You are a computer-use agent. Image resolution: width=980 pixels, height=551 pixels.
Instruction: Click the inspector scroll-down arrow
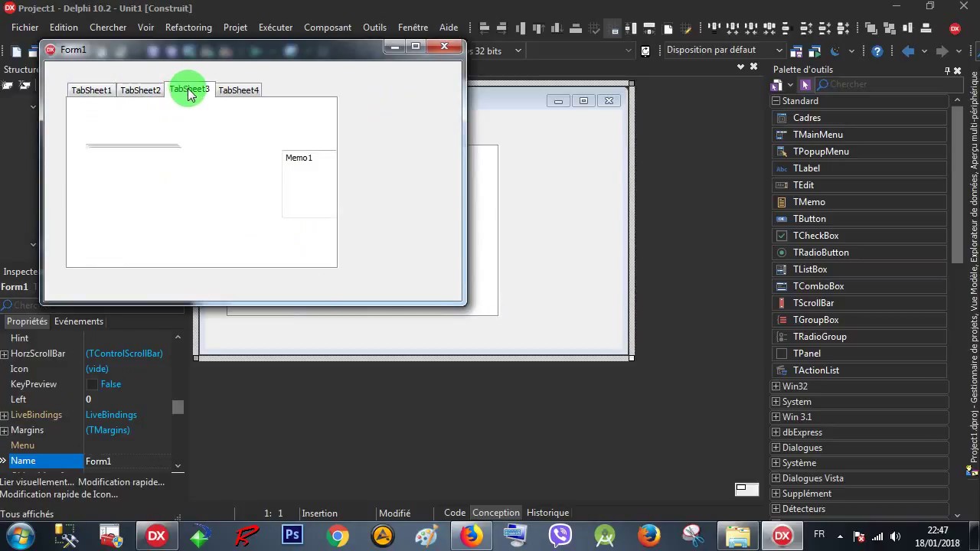tap(178, 465)
